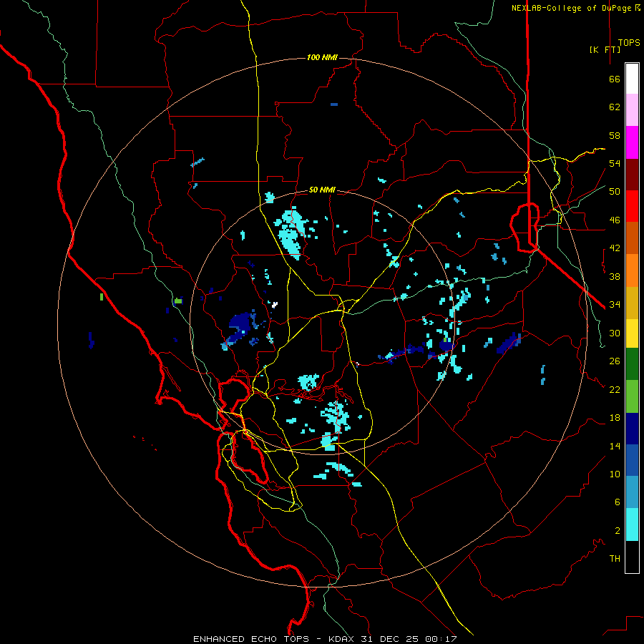Screen dimensions: 644x644
Task: Select the bright yellow legend swatch
Action: pos(632,333)
